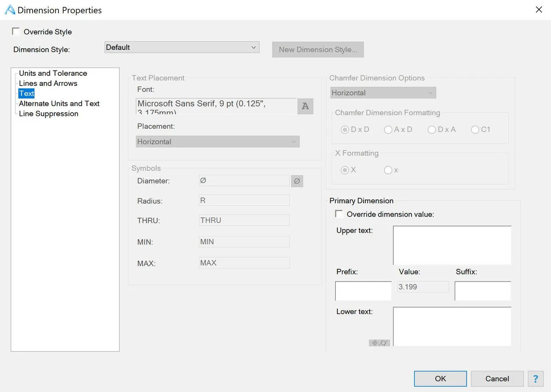
Task: Cancel the dialog
Action: click(497, 379)
